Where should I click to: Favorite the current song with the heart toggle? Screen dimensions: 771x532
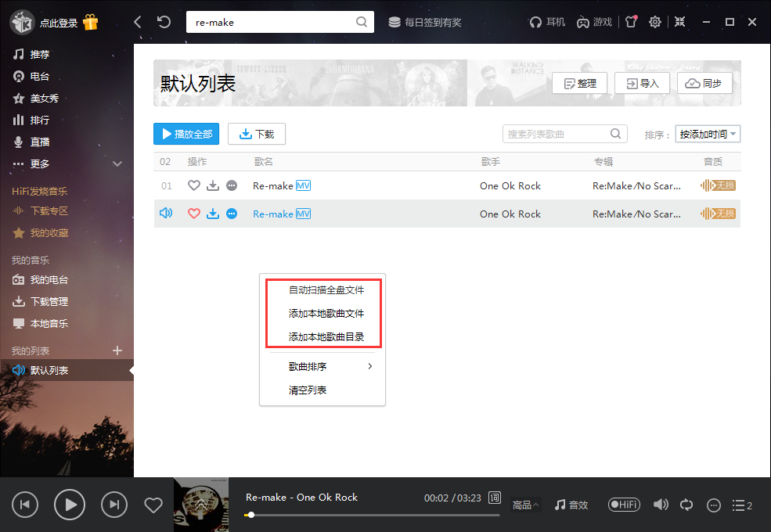tap(153, 505)
